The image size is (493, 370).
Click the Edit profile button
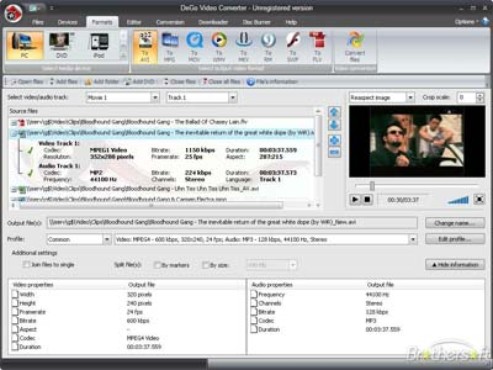point(455,239)
